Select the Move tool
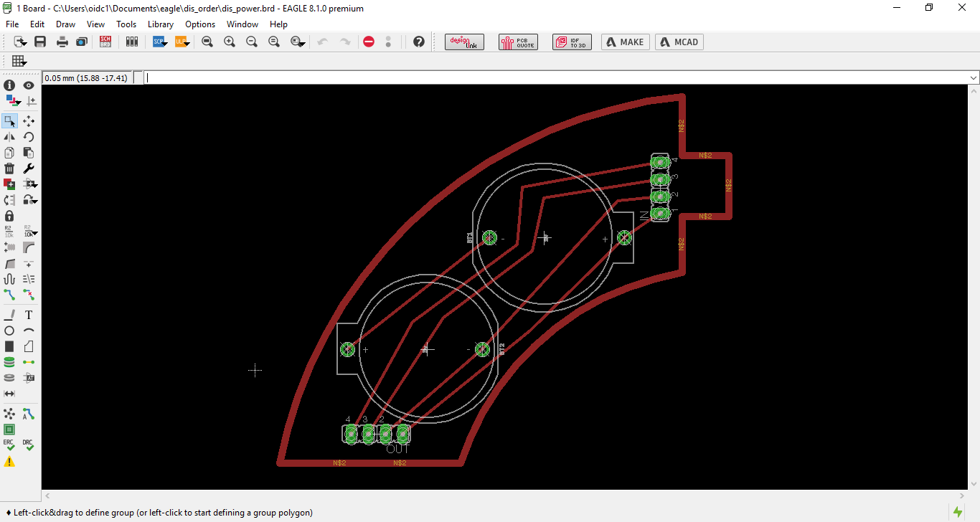This screenshot has width=980, height=522. point(29,121)
